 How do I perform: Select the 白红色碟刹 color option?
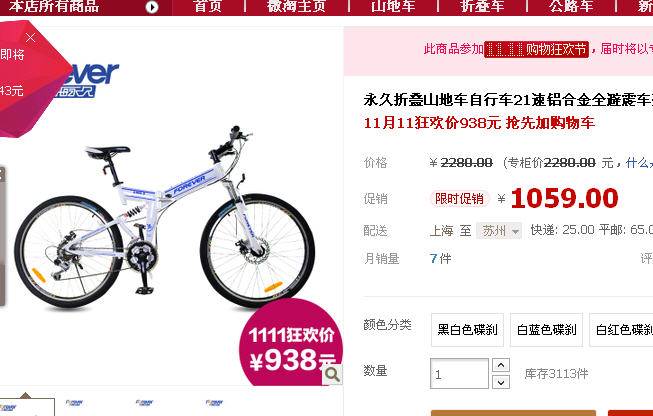coord(621,330)
